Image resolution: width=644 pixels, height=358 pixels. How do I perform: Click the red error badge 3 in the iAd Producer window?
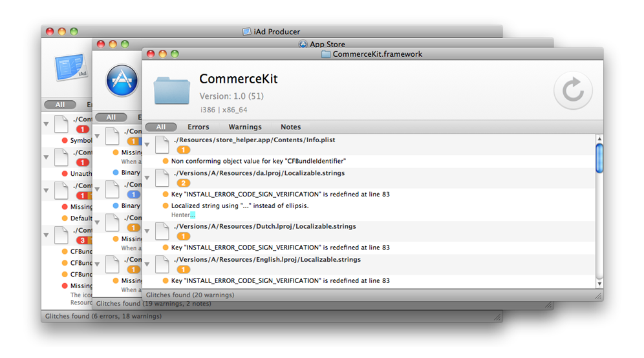click(x=83, y=240)
